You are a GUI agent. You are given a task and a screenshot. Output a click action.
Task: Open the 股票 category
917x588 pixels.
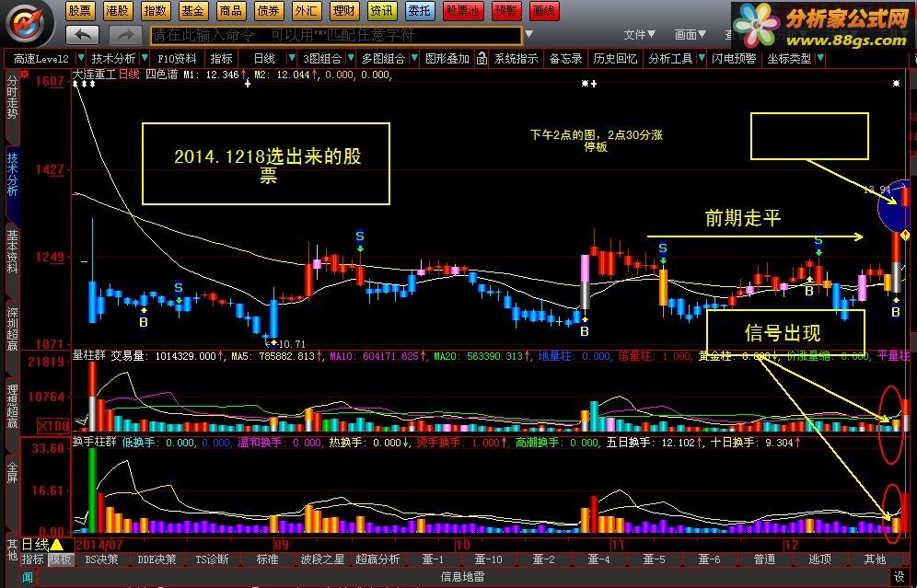click(x=79, y=10)
